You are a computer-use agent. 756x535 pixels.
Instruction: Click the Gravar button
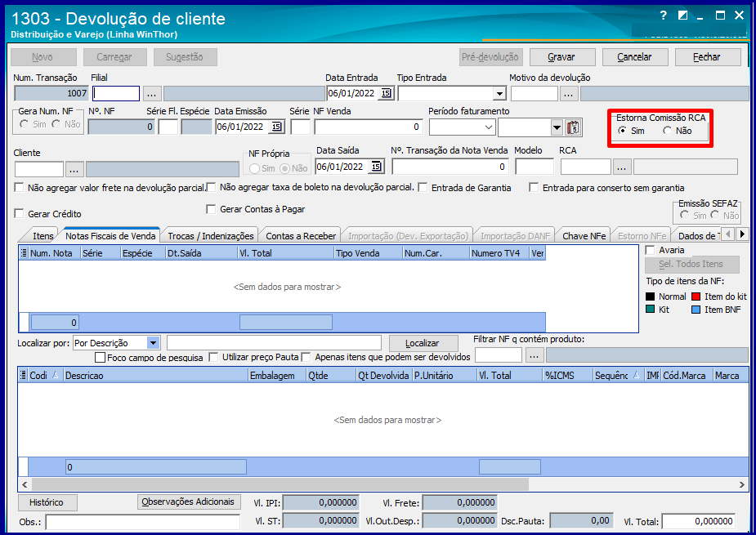pyautogui.click(x=562, y=57)
